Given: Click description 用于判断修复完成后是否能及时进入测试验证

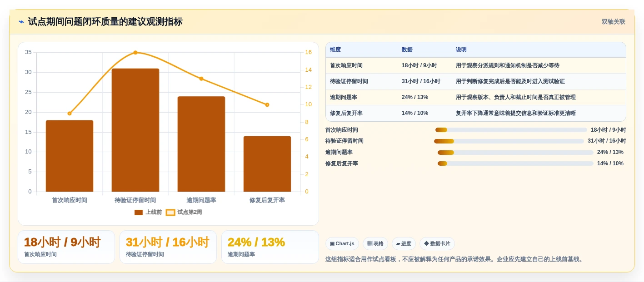Looking at the screenshot, I should point(510,81).
